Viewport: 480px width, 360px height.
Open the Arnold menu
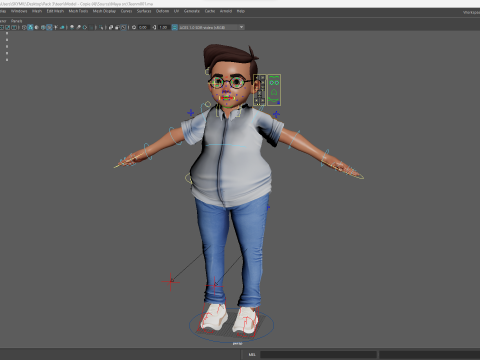pos(226,11)
